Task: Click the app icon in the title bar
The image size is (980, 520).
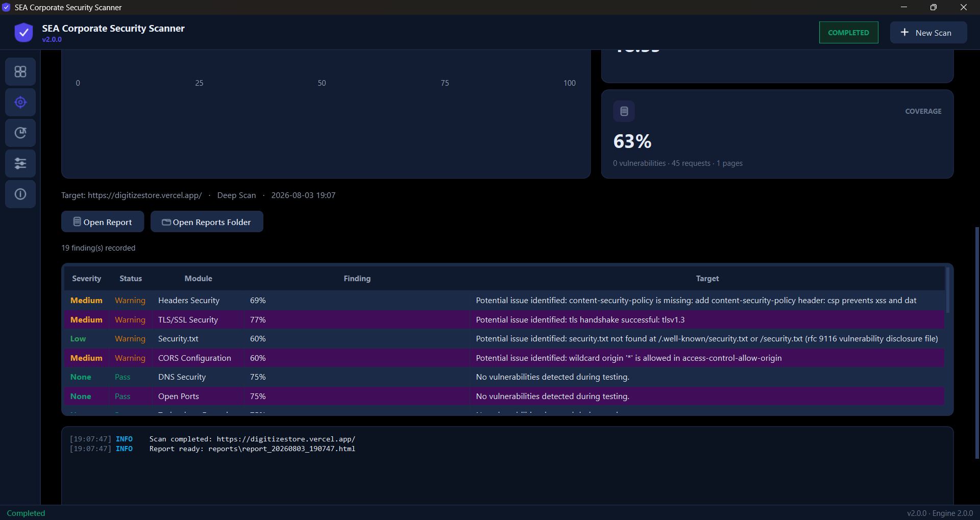Action: pos(6,7)
